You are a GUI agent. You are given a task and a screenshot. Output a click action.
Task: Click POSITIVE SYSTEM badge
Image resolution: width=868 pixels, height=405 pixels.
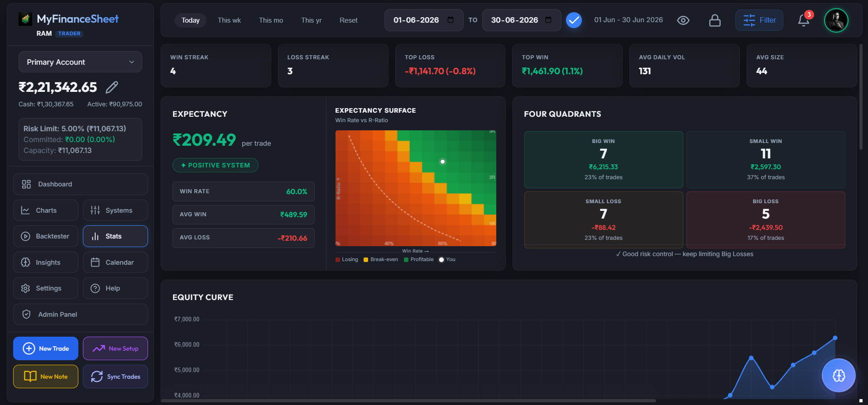(x=216, y=165)
